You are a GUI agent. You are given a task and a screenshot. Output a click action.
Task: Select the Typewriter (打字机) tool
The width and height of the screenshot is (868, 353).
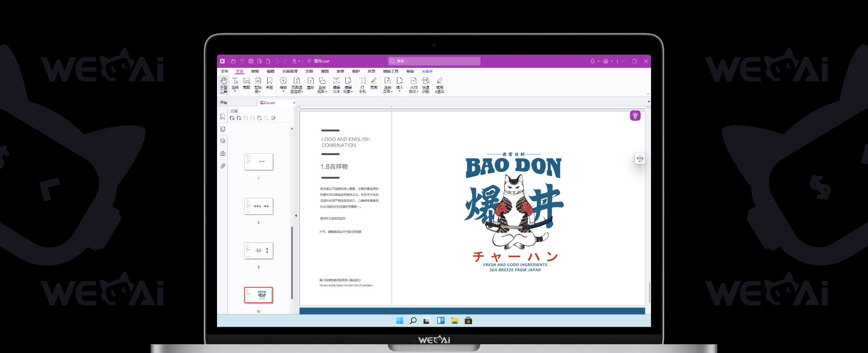(x=363, y=85)
